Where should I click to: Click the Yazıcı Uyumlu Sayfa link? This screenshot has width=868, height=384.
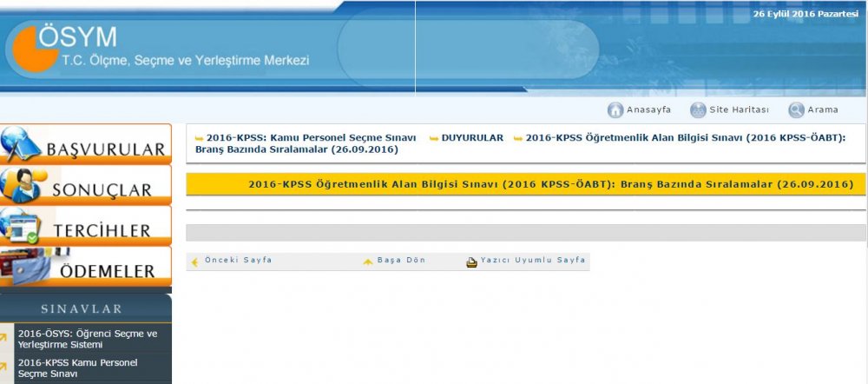click(533, 261)
